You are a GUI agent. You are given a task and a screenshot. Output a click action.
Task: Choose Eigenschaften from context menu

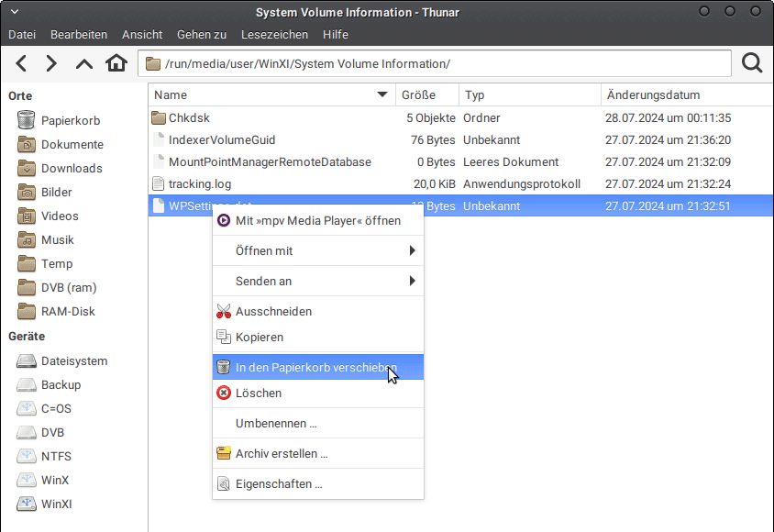click(x=318, y=484)
